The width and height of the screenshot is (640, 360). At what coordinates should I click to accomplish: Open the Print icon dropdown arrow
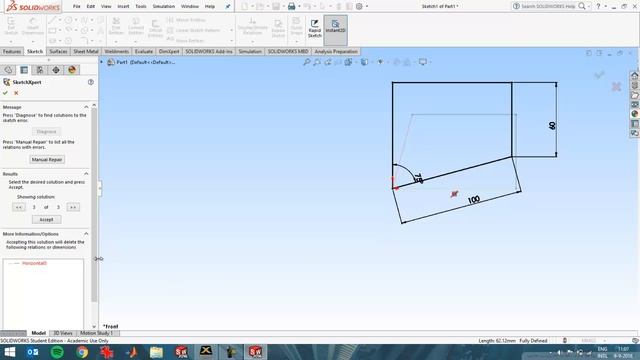(x=299, y=6)
